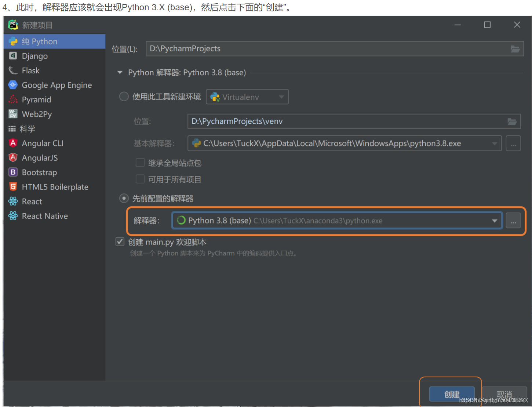Click the Google App Engine icon
Screen dimensions: 532x407
pyautogui.click(x=14, y=85)
